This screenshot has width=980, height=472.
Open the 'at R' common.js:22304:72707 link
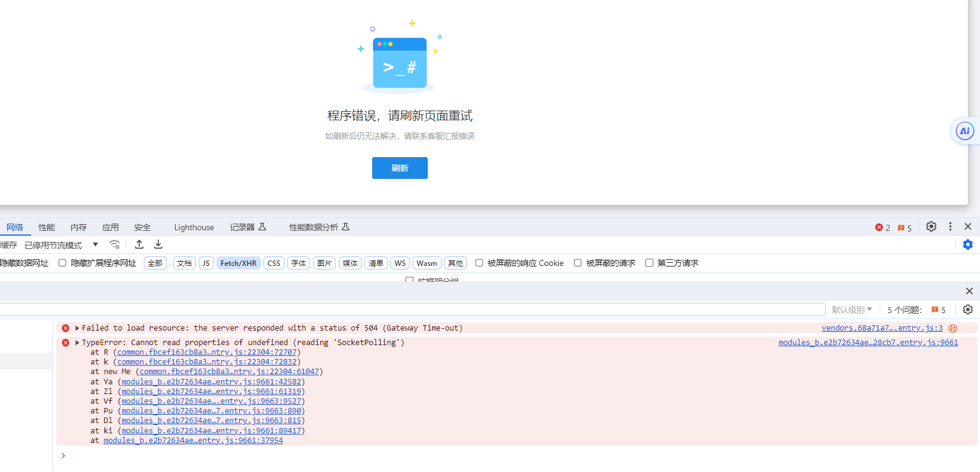click(x=207, y=352)
